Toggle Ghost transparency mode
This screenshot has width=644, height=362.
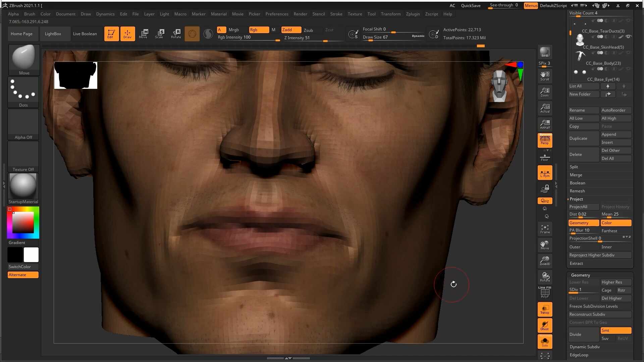click(545, 325)
